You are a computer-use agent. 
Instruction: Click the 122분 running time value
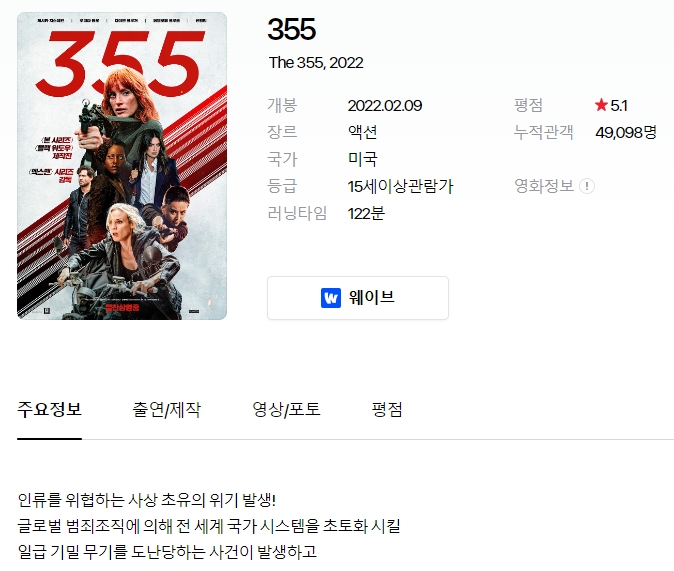click(x=366, y=213)
